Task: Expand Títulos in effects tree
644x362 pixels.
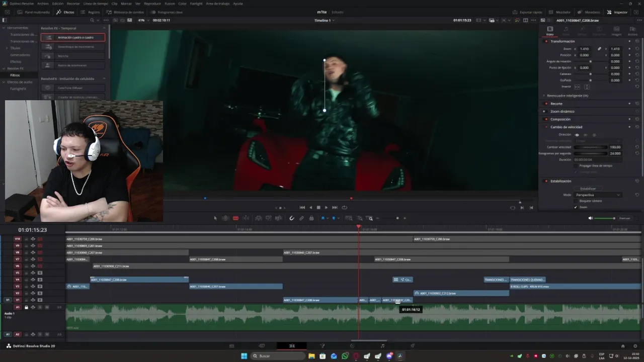Action: pos(7,48)
